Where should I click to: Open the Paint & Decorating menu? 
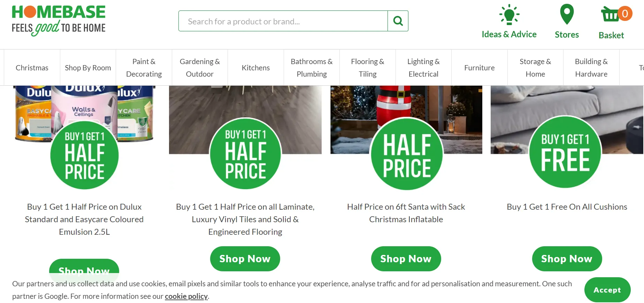point(144,68)
